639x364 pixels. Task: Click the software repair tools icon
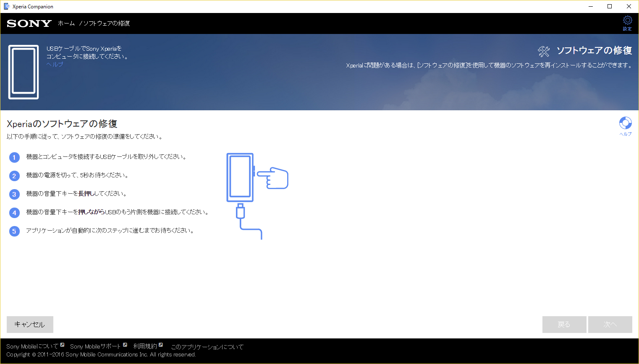[544, 51]
